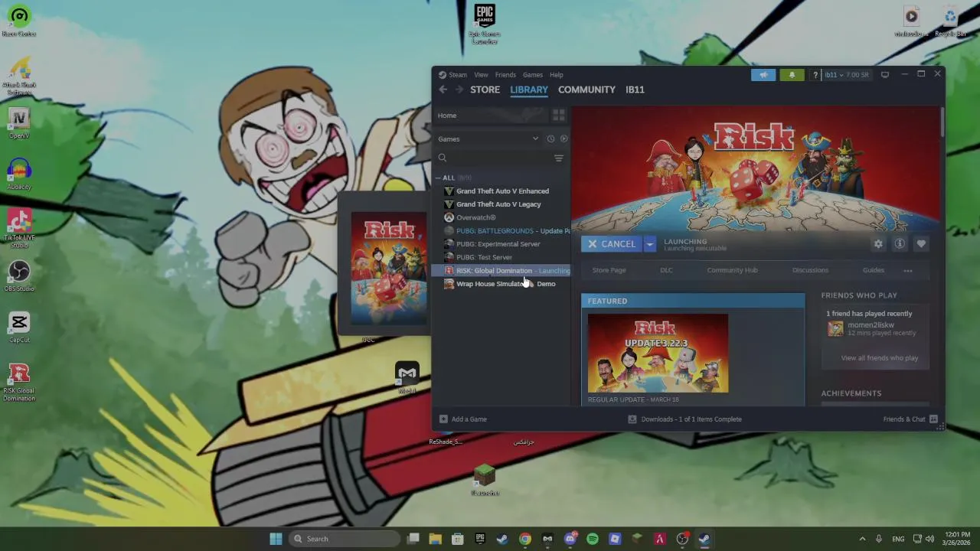Select PUBG: Test Server entry
This screenshot has width=980, height=551.
click(x=501, y=257)
